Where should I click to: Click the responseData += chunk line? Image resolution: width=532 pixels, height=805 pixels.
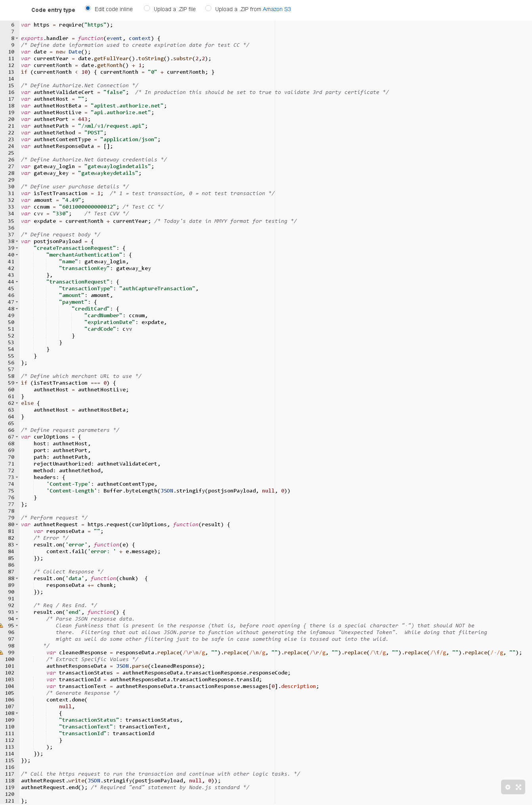[x=81, y=585]
